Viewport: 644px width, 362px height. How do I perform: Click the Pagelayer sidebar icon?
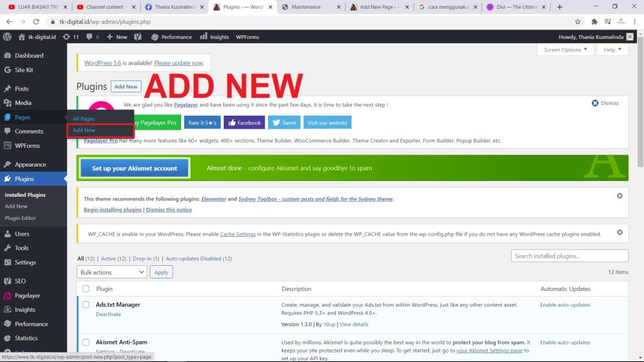pyautogui.click(x=8, y=295)
